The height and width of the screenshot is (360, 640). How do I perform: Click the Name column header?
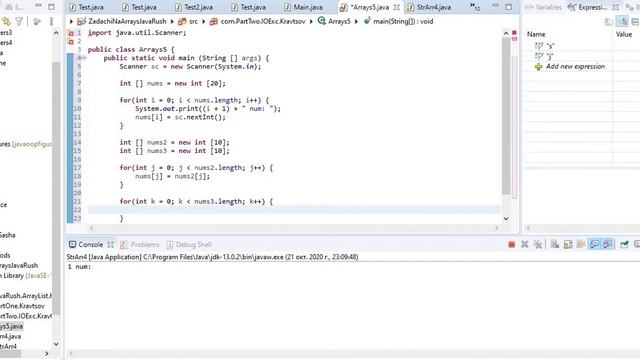coord(536,34)
